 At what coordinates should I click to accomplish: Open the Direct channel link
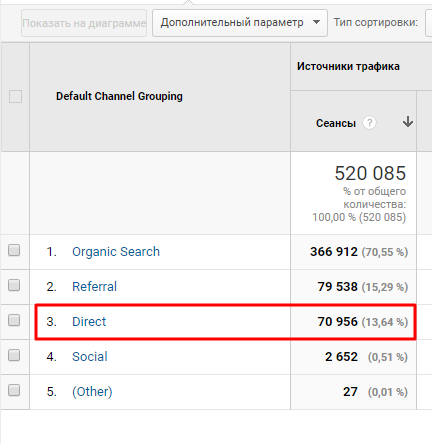pyautogui.click(x=89, y=322)
